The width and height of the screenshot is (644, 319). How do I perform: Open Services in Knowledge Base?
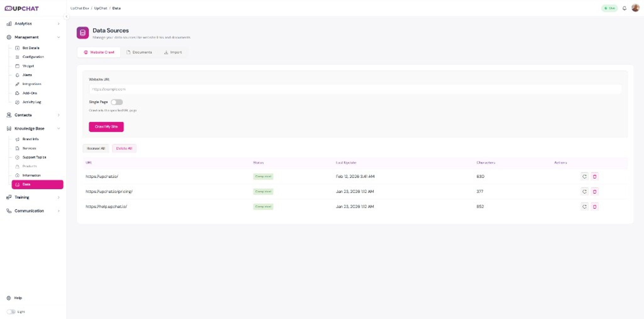point(29,148)
